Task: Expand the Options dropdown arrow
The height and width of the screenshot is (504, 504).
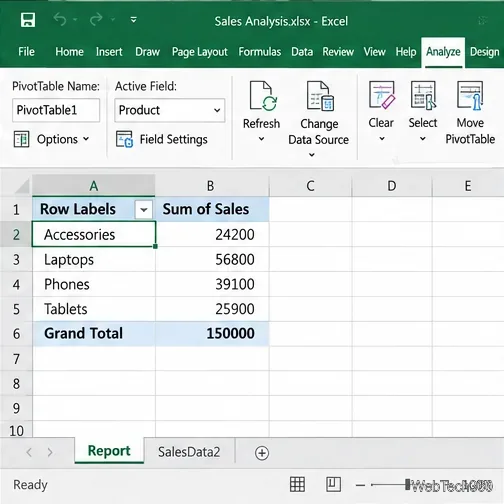Action: pos(86,139)
